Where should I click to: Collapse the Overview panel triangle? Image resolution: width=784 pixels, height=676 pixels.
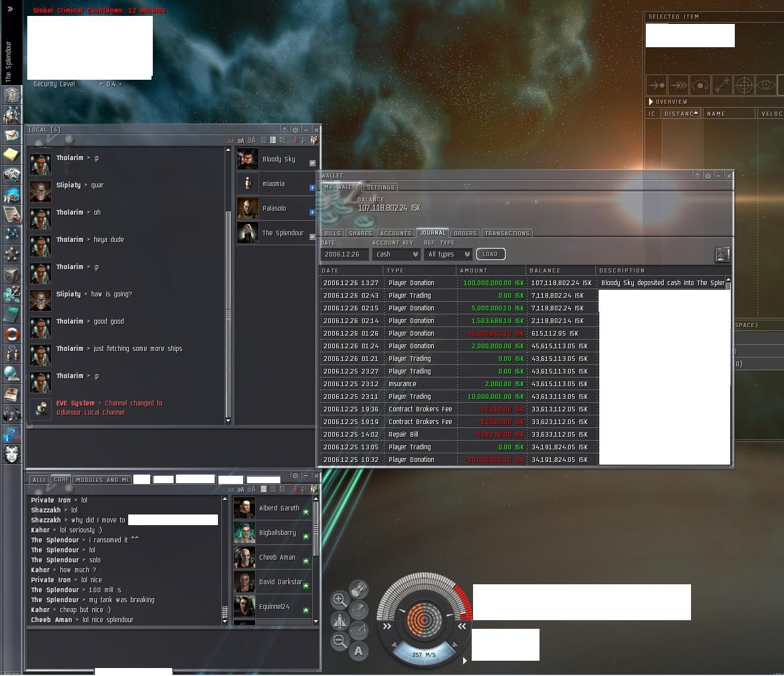(650, 102)
